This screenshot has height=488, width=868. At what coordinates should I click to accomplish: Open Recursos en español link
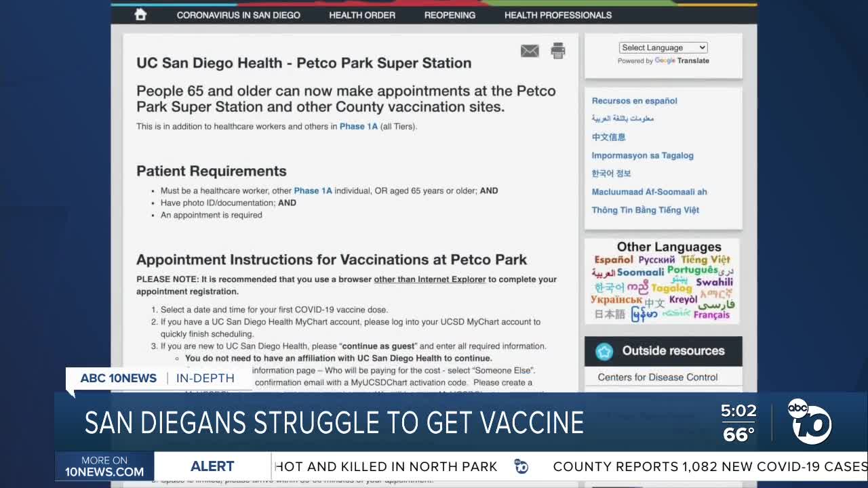pyautogui.click(x=635, y=101)
